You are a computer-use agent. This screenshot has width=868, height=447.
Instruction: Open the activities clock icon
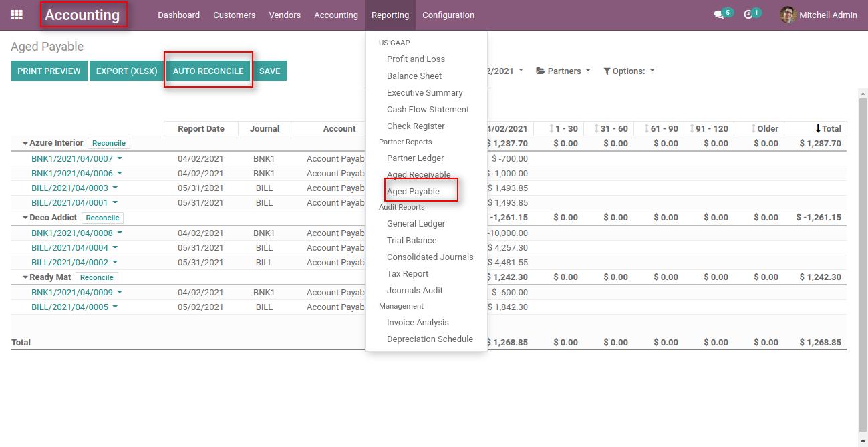pos(748,15)
